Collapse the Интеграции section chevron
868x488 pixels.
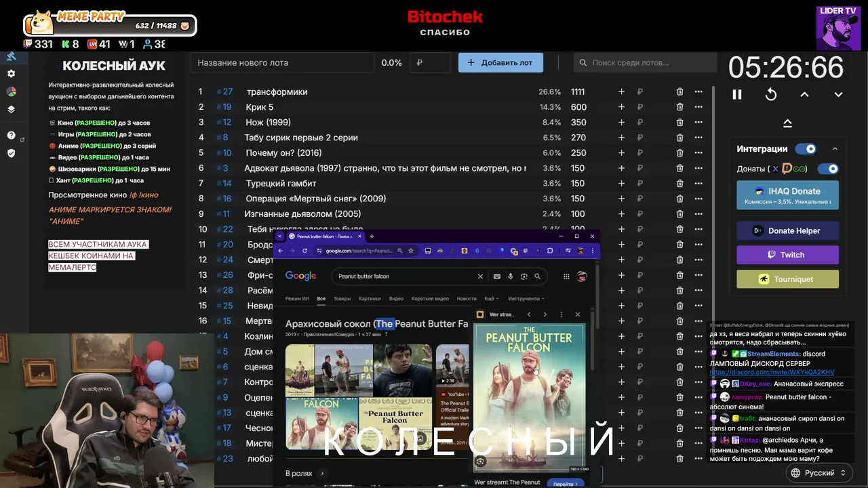[835, 149]
